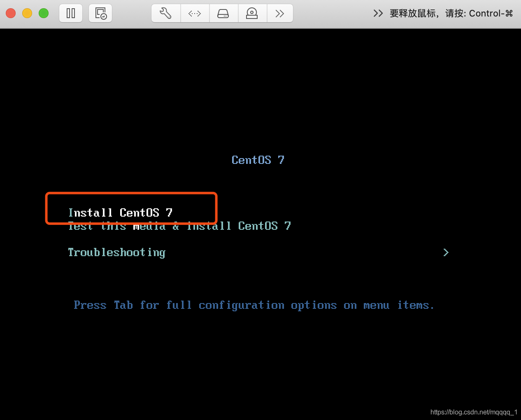Expand the chevron beside release-mouse hint

click(378, 13)
